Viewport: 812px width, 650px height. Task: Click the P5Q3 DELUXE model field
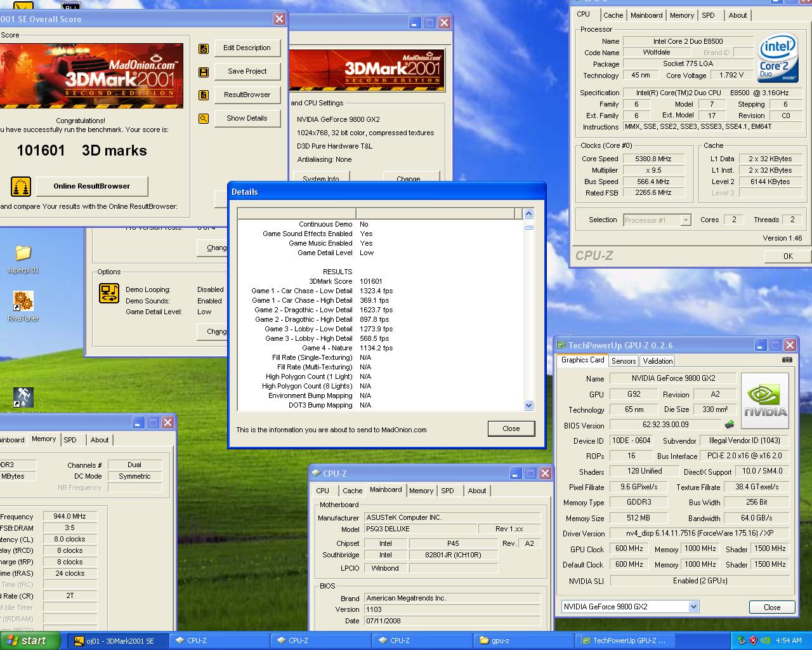(421, 529)
